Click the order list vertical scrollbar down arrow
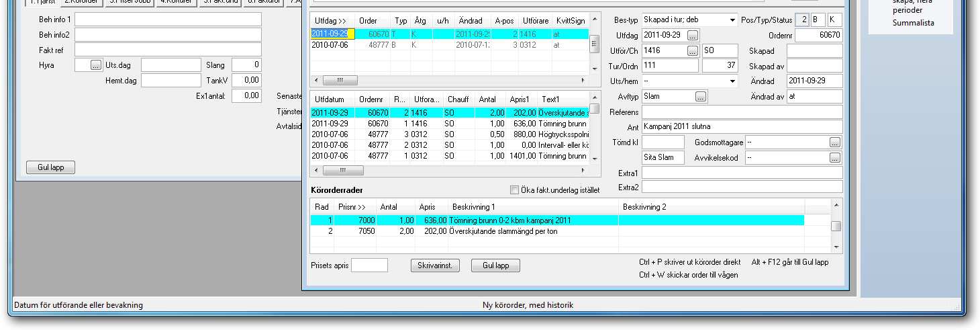Image resolution: width=980 pixels, height=330 pixels. tap(594, 69)
